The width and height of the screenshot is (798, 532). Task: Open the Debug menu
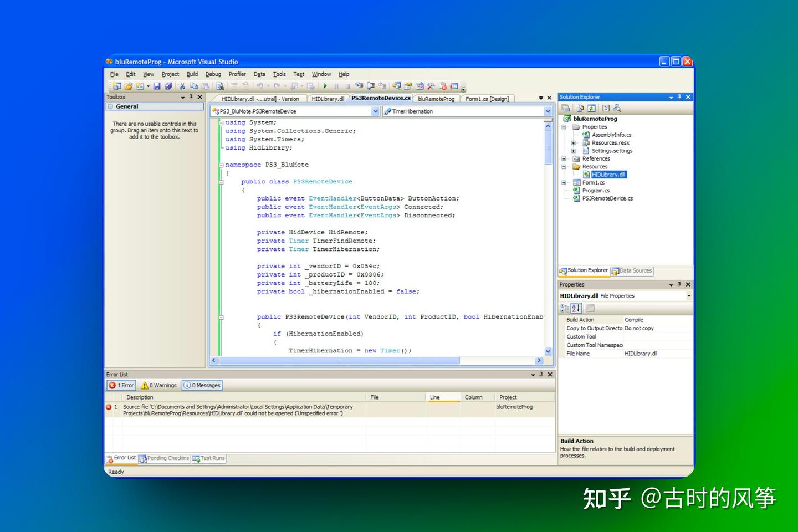tap(213, 74)
